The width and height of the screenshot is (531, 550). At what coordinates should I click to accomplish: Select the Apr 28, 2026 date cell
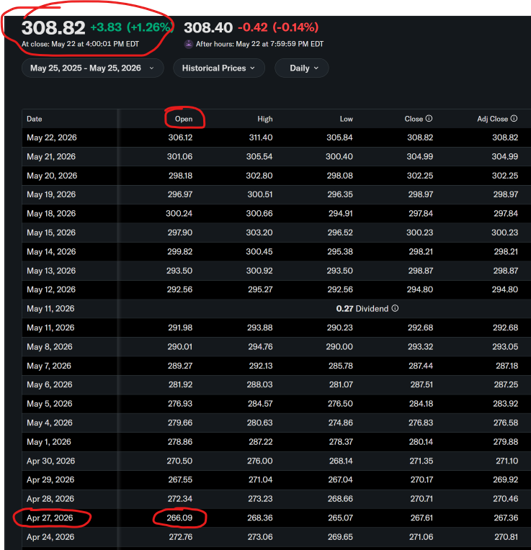click(51, 498)
